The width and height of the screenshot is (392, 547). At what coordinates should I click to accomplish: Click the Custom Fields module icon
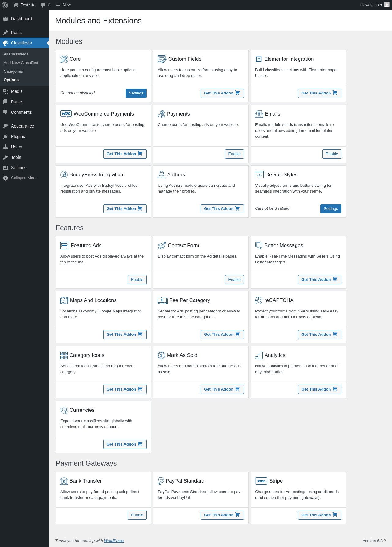coord(162,59)
